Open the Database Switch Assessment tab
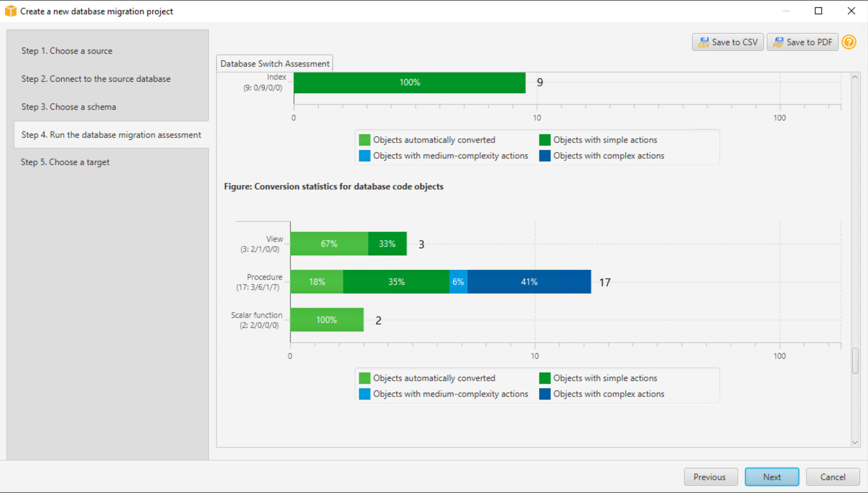 [275, 64]
